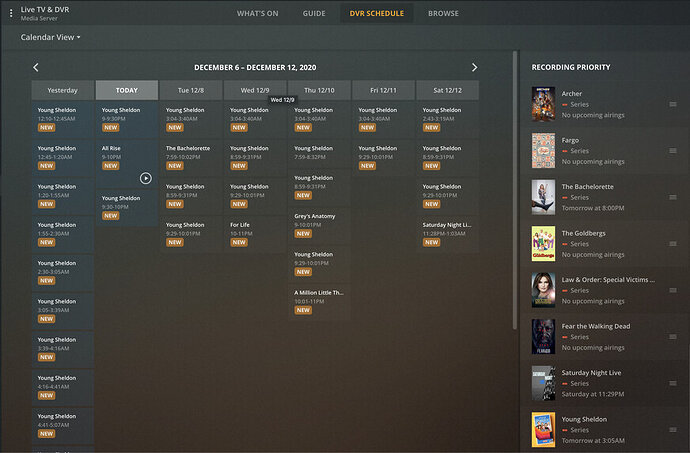690x453 pixels.
Task: Click calendar vertical scrollbar
Action: pos(514,190)
